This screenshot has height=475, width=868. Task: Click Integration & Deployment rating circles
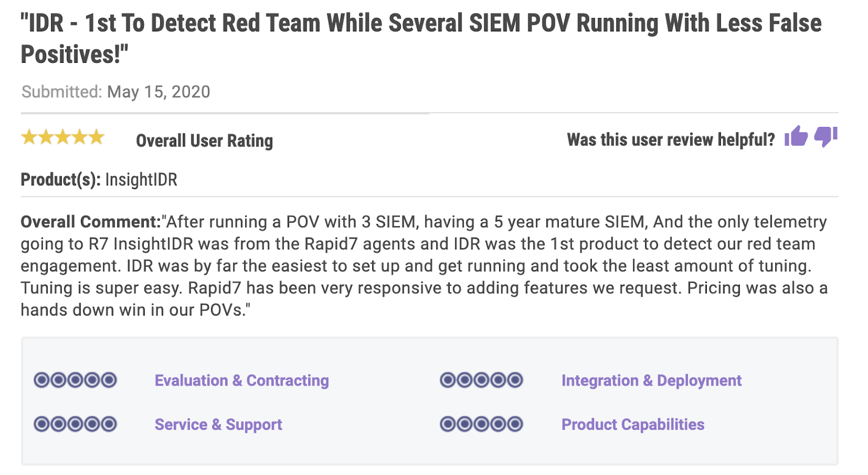pyautogui.click(x=481, y=380)
